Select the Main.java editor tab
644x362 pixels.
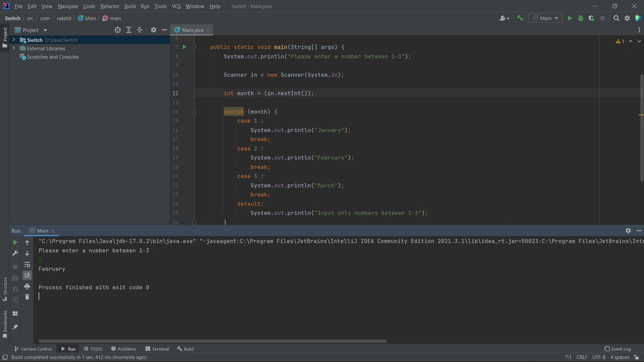pos(192,30)
